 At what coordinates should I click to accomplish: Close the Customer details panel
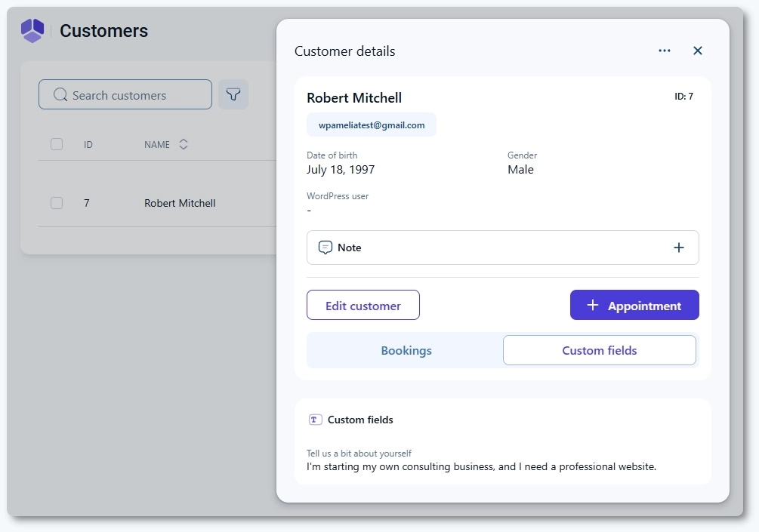click(x=698, y=51)
